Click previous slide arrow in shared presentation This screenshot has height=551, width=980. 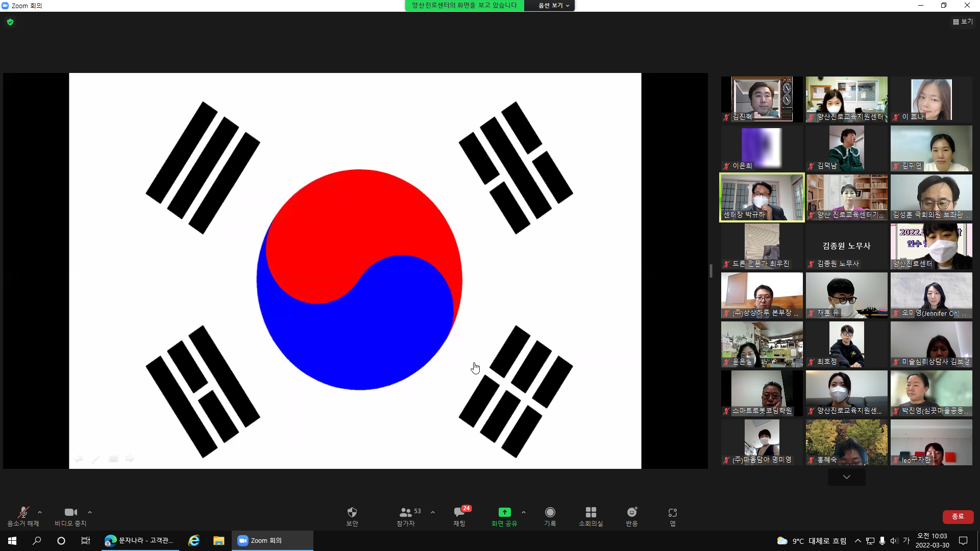[x=78, y=459]
